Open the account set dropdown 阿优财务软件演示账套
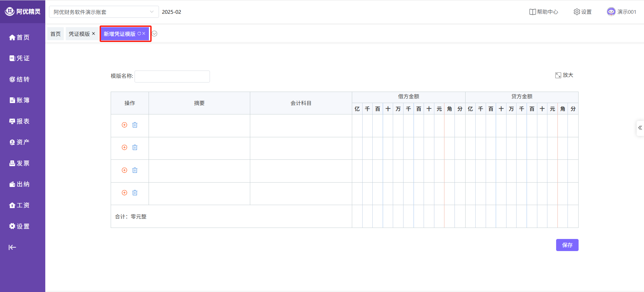This screenshot has height=292, width=644. [x=104, y=12]
